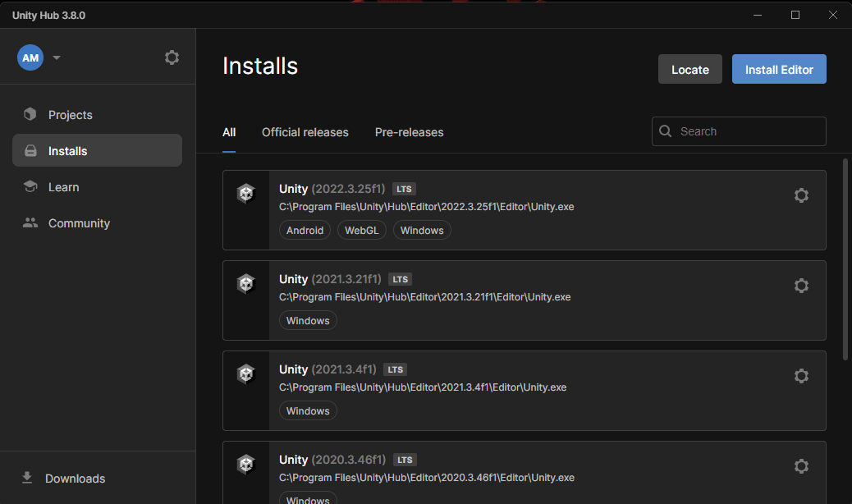Click the Unity (2021.3.4f1) title
This screenshot has height=504, width=852.
pyautogui.click(x=328, y=369)
